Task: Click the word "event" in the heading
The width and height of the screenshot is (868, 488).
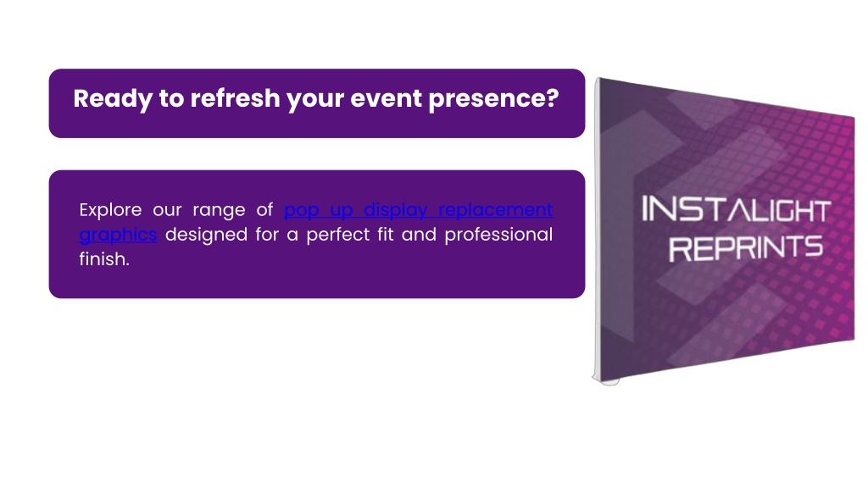Action: pos(386,99)
